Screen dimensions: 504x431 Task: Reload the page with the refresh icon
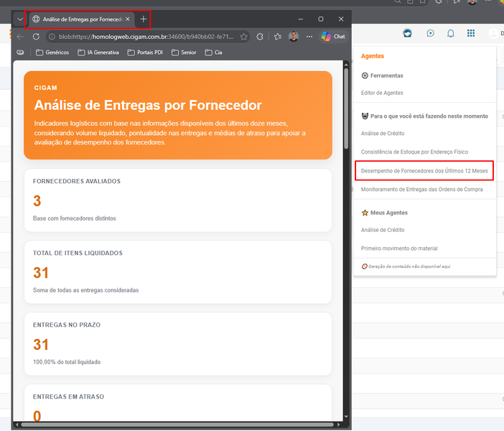pos(36,37)
